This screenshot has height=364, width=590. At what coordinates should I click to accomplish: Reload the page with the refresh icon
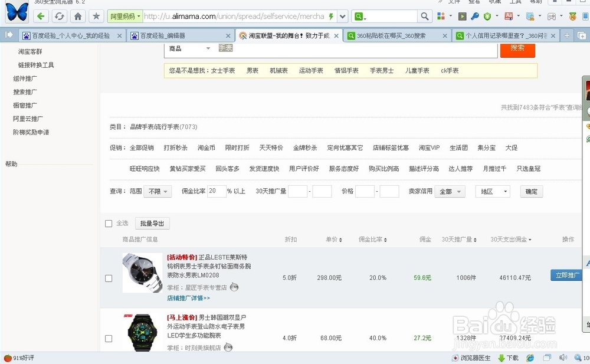point(60,16)
